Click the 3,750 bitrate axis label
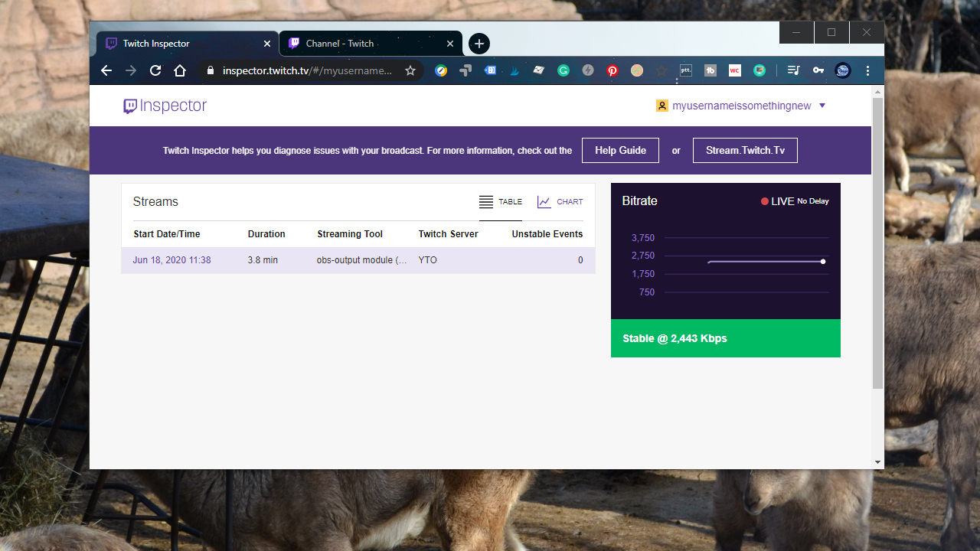980x551 pixels. 643,238
